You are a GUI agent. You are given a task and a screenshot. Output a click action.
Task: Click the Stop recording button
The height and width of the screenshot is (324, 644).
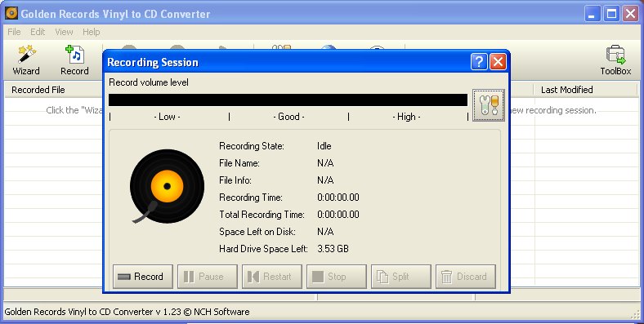(x=337, y=277)
